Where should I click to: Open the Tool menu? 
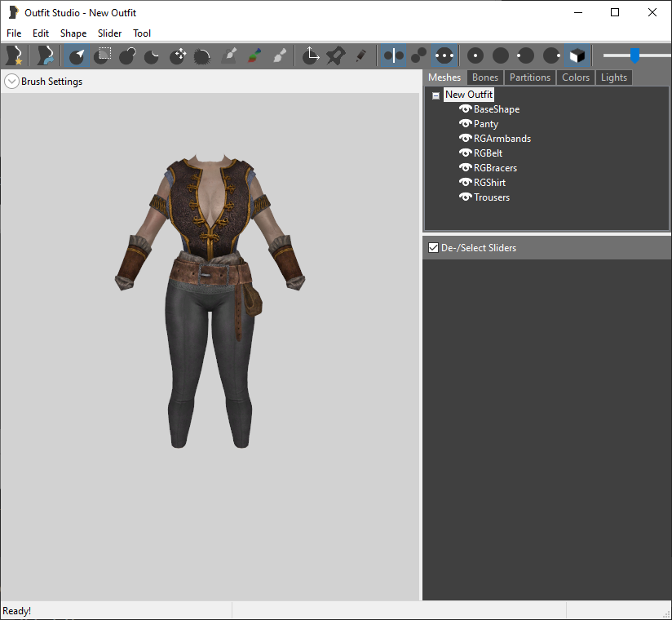tap(142, 33)
